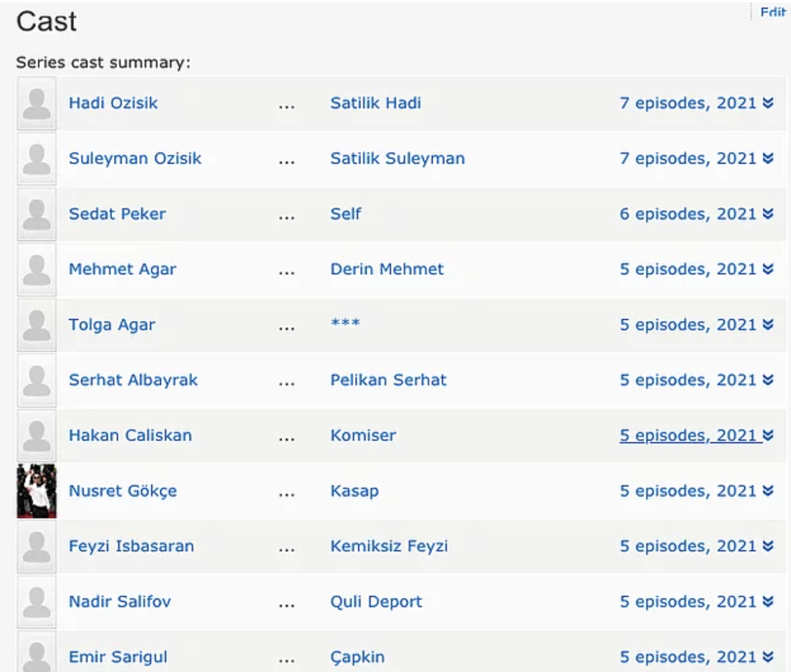Open the Quli Deport character link
Image resolution: width=791 pixels, height=672 pixels.
point(376,601)
